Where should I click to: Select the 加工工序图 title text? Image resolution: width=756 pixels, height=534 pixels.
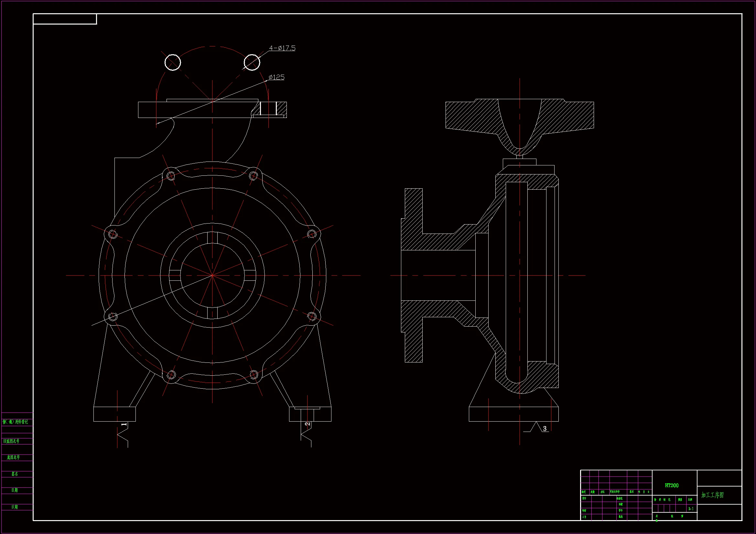[x=712, y=495]
